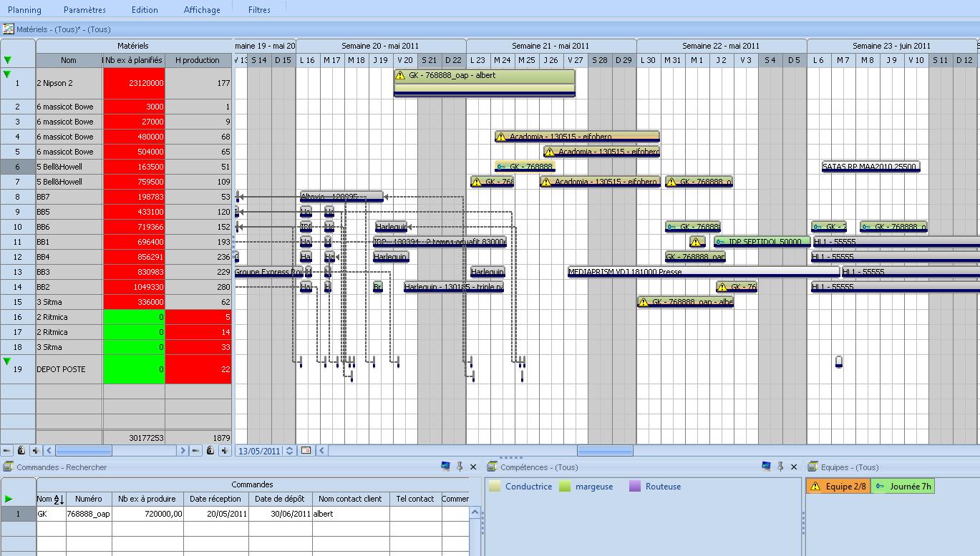Screen dimensions: 980x556
Task: Close the Compétences panel
Action: pos(794,467)
